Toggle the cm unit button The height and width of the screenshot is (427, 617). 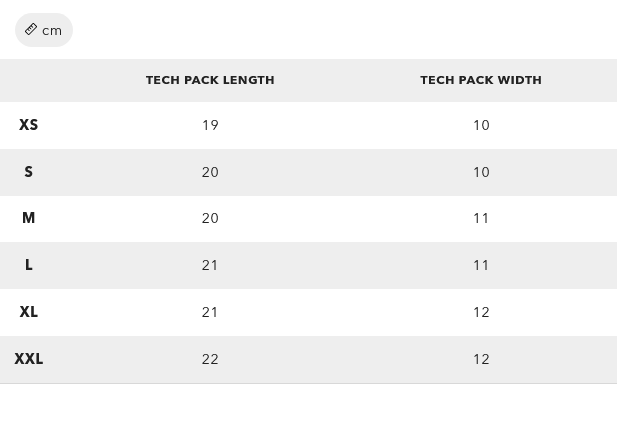44,30
